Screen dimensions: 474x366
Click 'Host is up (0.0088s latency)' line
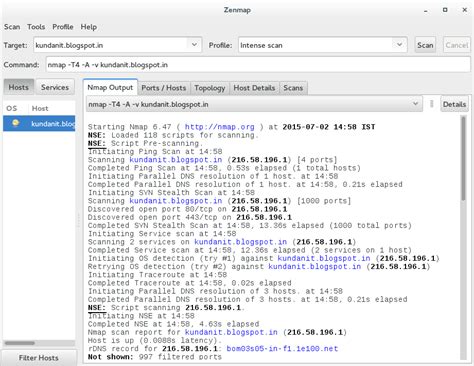155,340
